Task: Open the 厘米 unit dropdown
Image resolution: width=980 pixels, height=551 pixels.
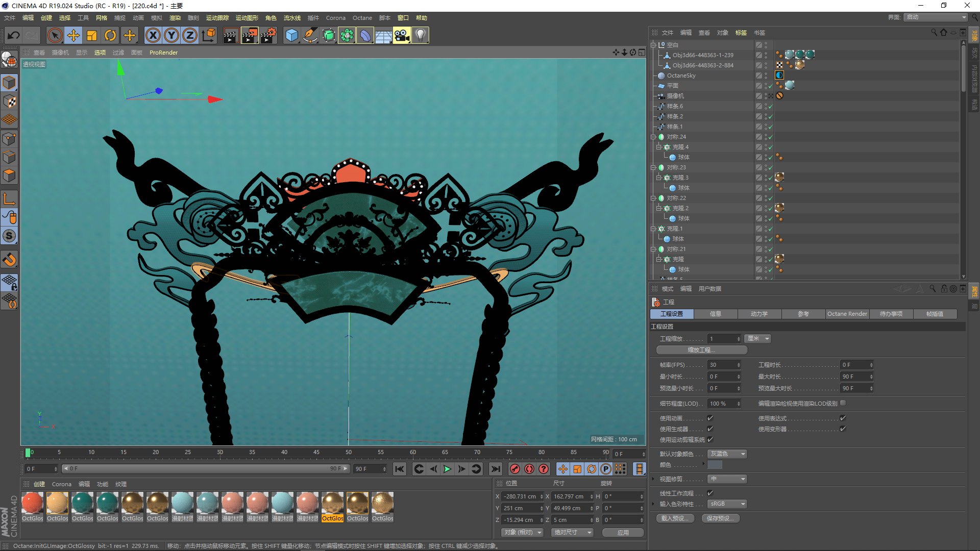Action: (x=757, y=338)
